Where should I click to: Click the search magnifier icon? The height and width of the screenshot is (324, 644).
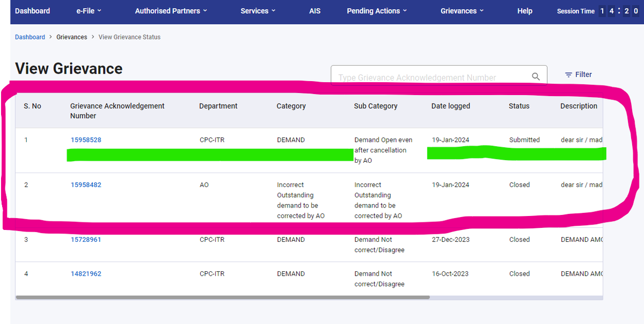pyautogui.click(x=536, y=77)
